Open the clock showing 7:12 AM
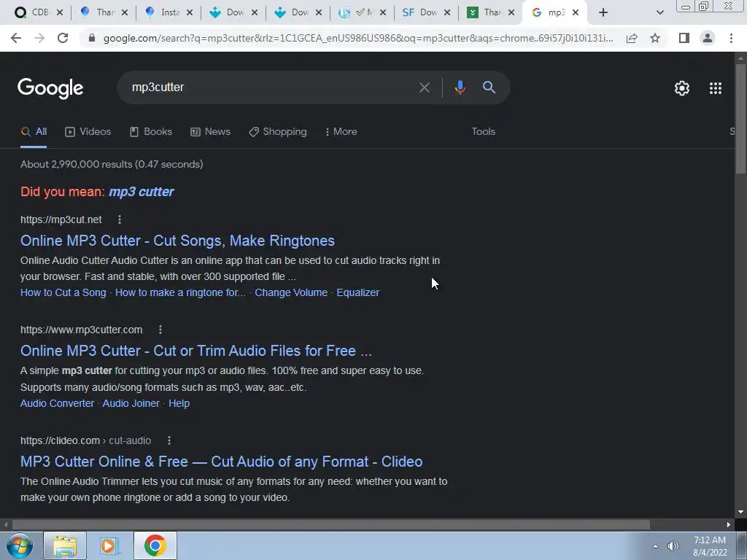Viewport: 747px width, 560px height. [710, 546]
